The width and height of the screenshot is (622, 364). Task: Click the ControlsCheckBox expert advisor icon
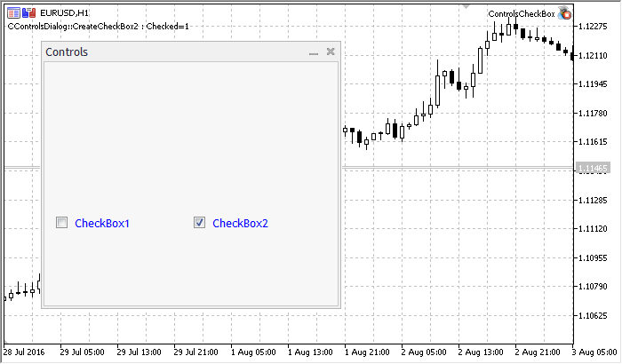[563, 13]
